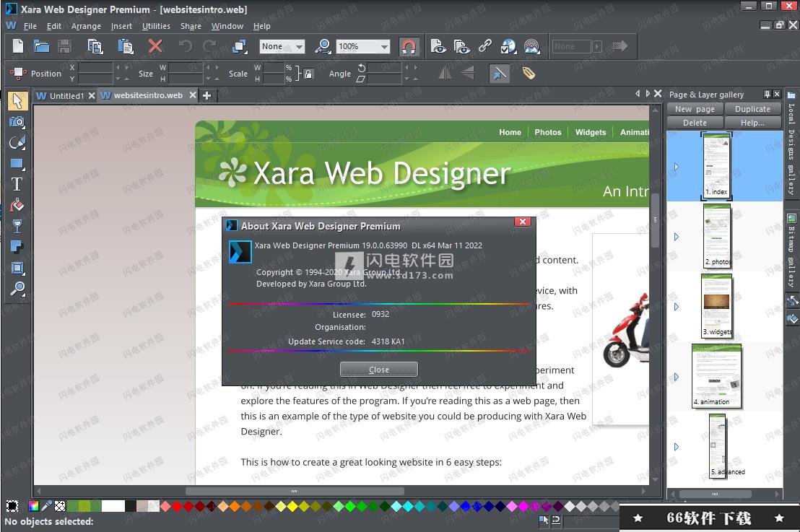
Task: Click the top toolbar zoom magnifier icon
Action: pyautogui.click(x=323, y=46)
